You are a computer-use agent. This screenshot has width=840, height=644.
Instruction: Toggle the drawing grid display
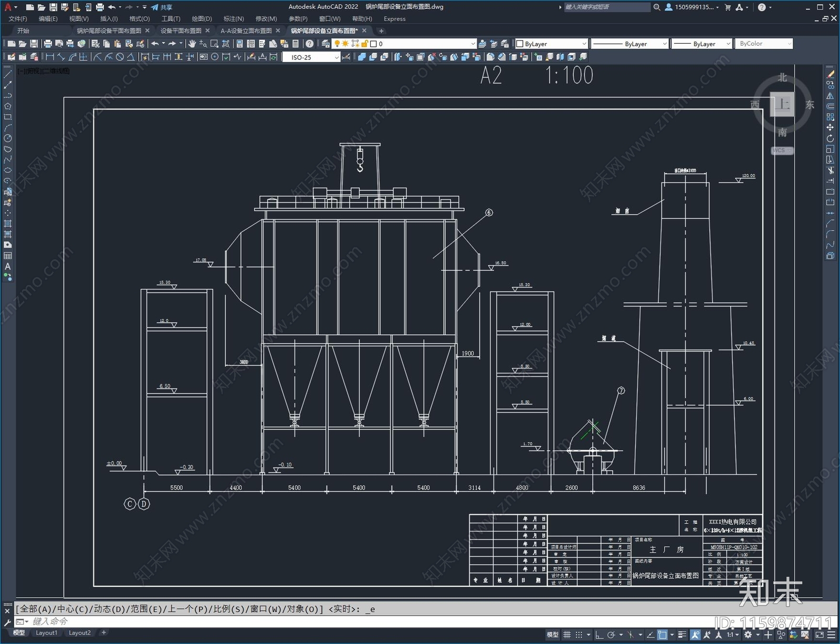pos(567,635)
